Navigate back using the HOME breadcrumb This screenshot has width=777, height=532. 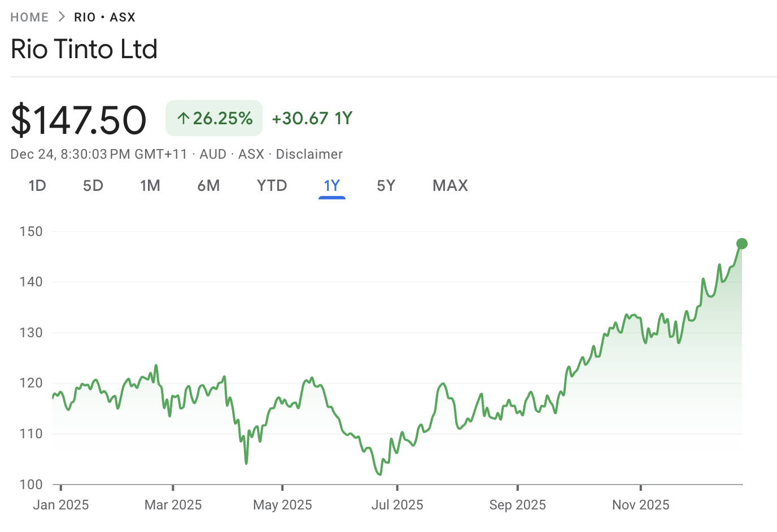(29, 17)
